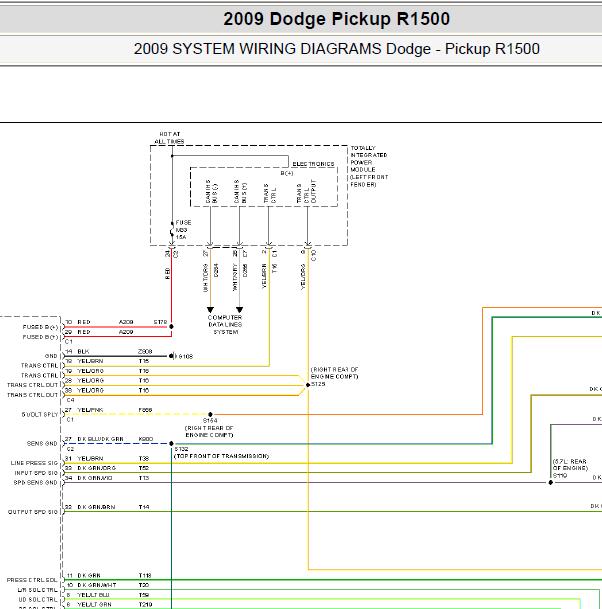Select the "K900" circuit code
Viewport: 602px width, 609px height.
pyautogui.click(x=146, y=439)
